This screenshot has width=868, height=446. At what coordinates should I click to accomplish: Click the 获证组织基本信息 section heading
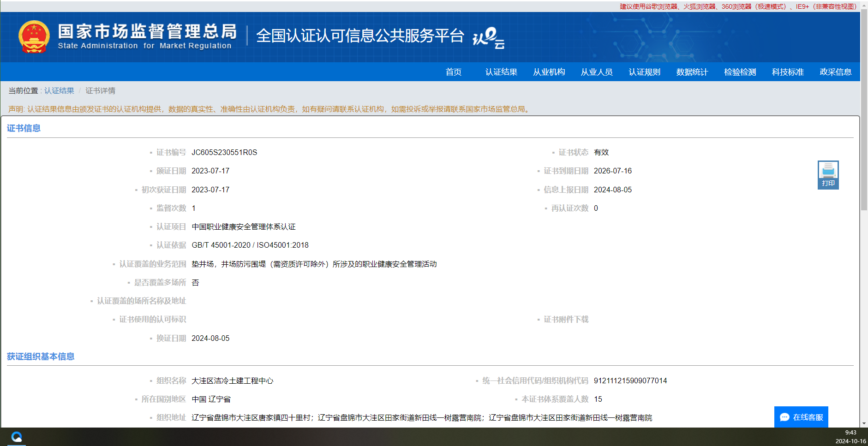click(41, 357)
